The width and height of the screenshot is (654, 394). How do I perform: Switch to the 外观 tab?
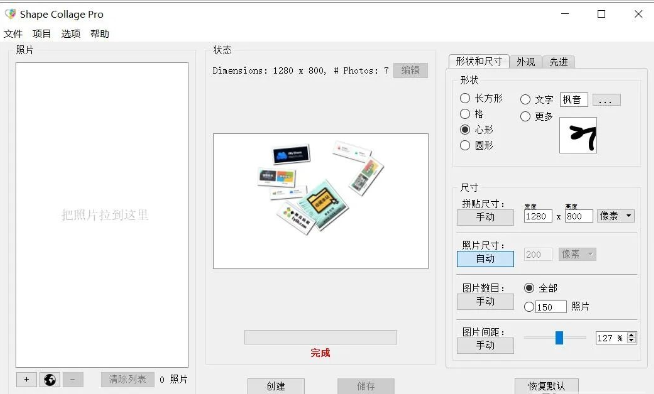click(526, 62)
